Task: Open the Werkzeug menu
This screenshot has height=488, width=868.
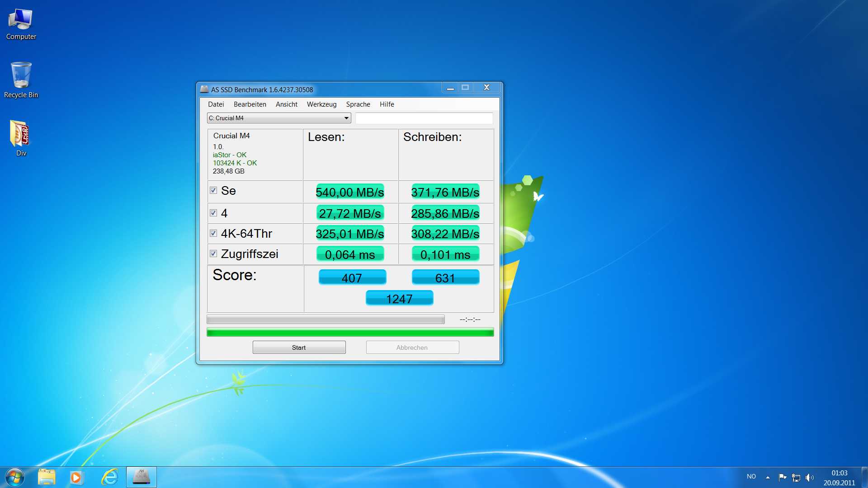Action: pos(322,104)
